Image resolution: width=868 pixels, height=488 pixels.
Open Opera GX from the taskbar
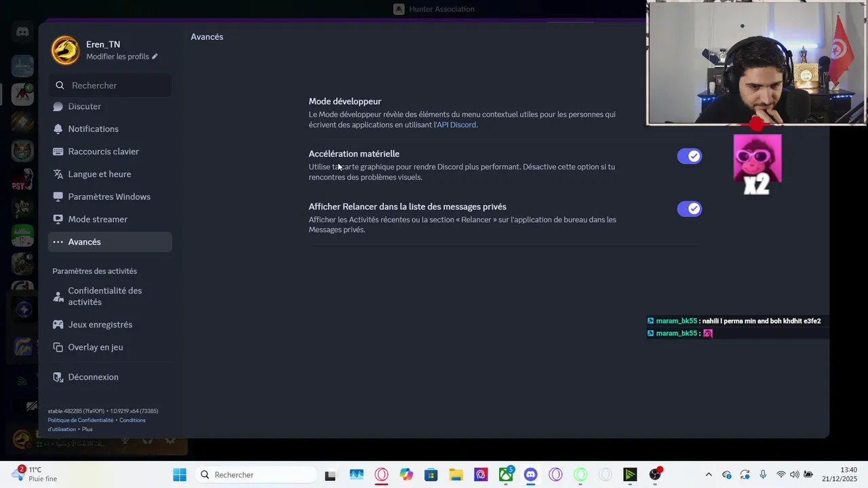(381, 475)
